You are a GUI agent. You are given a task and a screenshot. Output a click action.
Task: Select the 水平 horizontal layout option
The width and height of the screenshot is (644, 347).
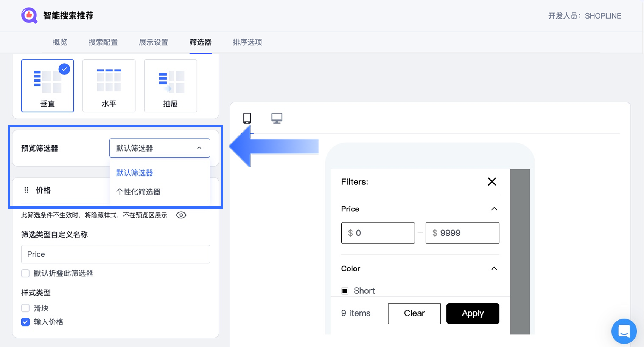tap(109, 86)
